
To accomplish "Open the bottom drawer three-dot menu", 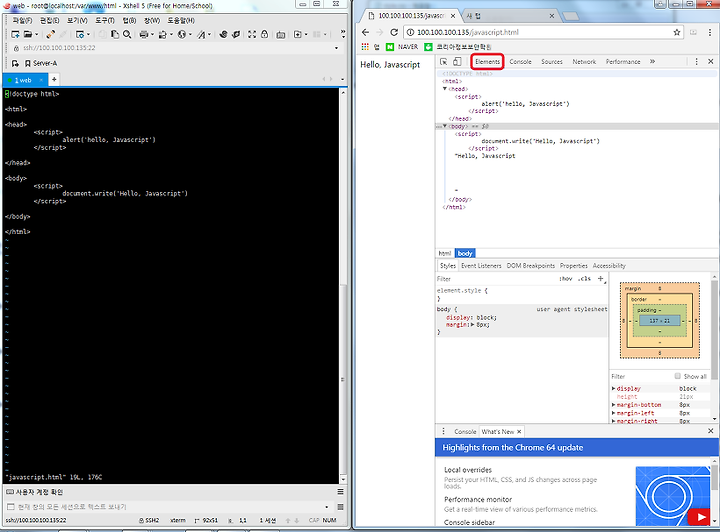I will (x=444, y=431).
